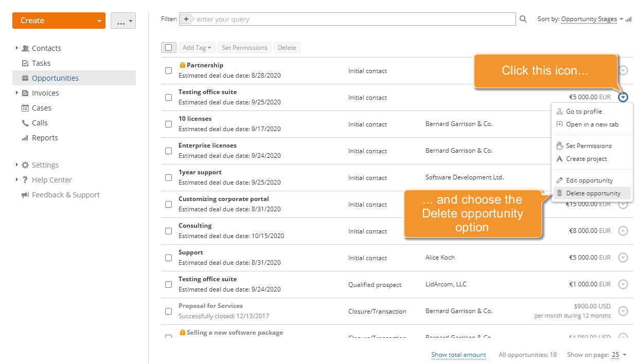638x364 pixels.
Task: Select Edit opportunity in the context menu
Action: pos(589,180)
